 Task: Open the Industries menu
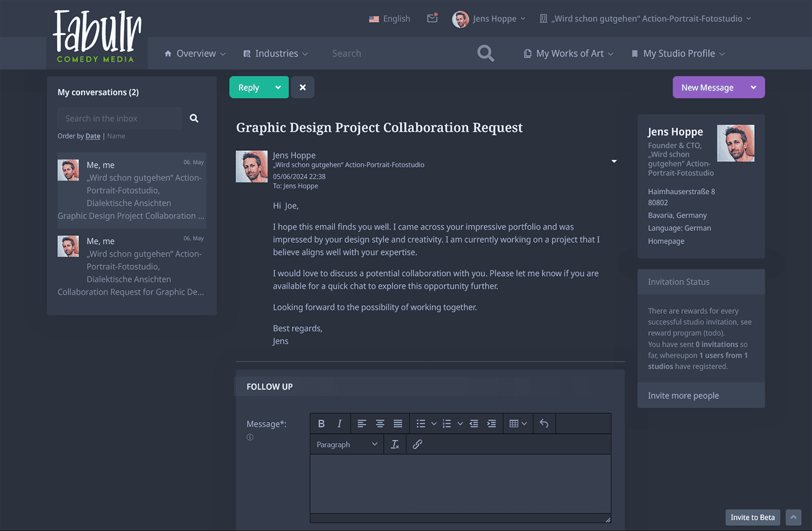pyautogui.click(x=276, y=53)
